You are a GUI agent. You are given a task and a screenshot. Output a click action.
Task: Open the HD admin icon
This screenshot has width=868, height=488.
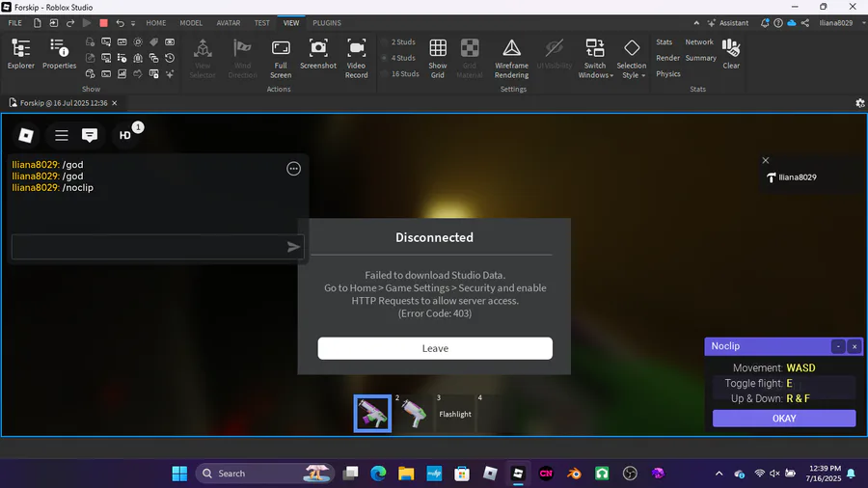(x=125, y=135)
